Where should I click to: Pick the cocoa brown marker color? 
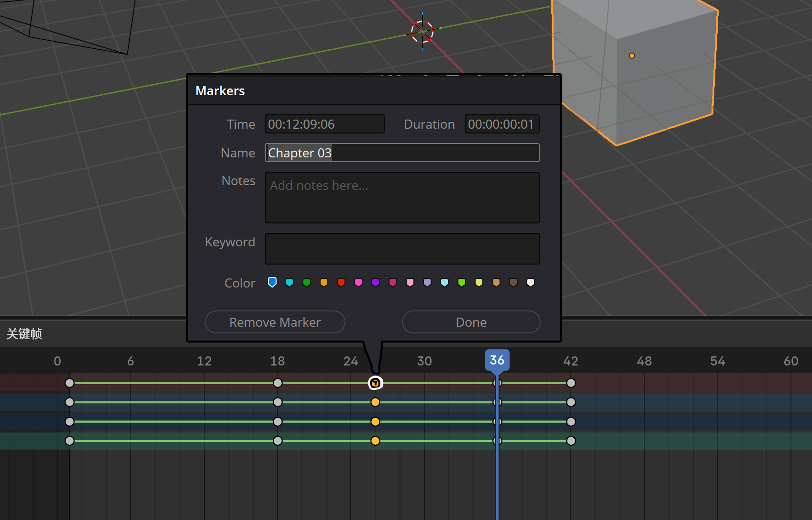513,282
